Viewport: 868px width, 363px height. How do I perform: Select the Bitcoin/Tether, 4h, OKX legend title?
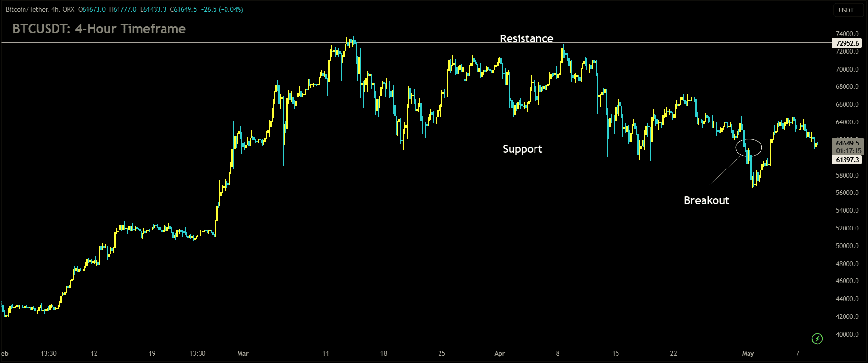[40, 9]
